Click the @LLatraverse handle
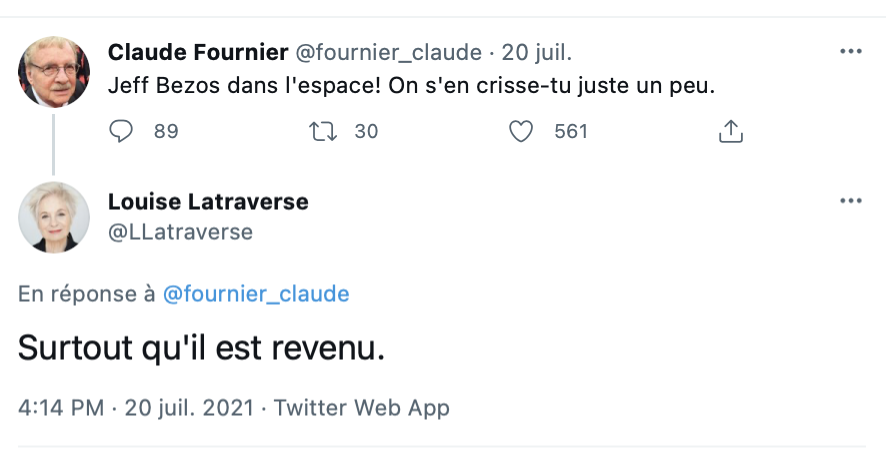The width and height of the screenshot is (886, 450). (x=180, y=232)
